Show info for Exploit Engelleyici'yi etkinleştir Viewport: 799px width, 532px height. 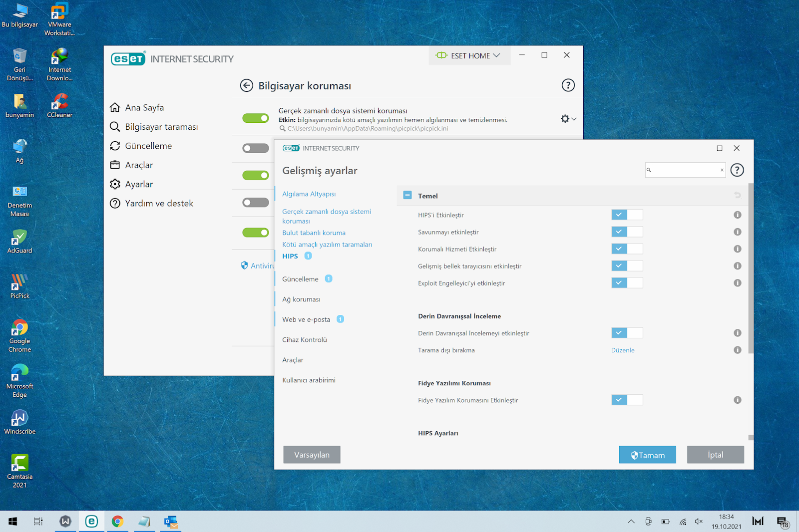[737, 282]
